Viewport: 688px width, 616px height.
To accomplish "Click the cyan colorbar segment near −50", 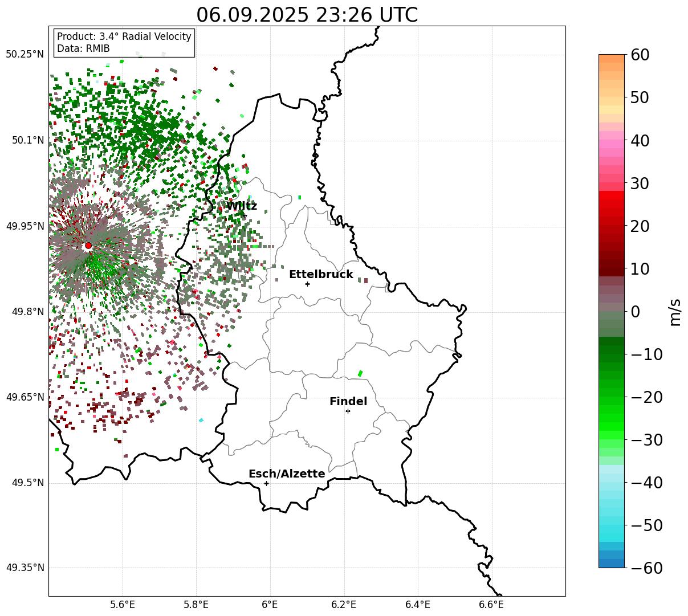I will tap(612, 528).
